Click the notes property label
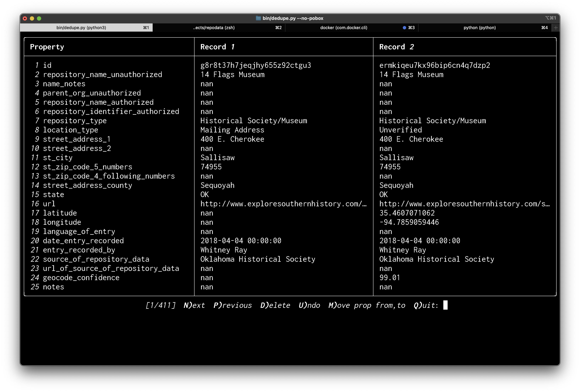Viewport: 580px width, 392px height. pos(53,287)
